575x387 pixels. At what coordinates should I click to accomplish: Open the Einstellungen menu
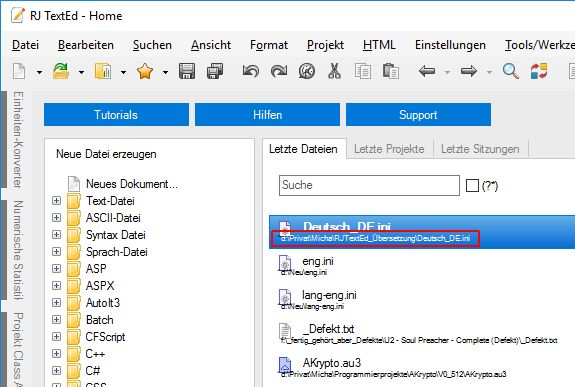pyautogui.click(x=450, y=45)
